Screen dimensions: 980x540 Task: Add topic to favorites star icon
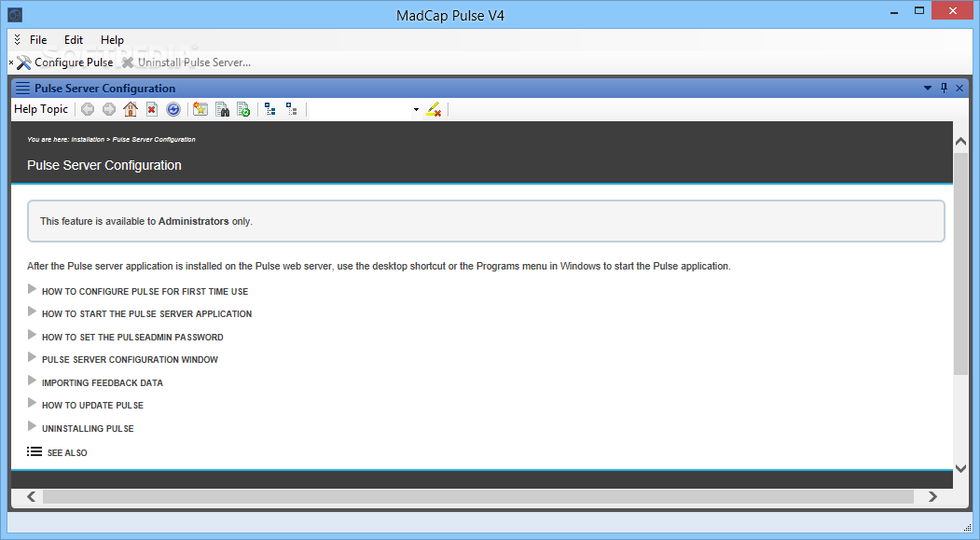(200, 109)
